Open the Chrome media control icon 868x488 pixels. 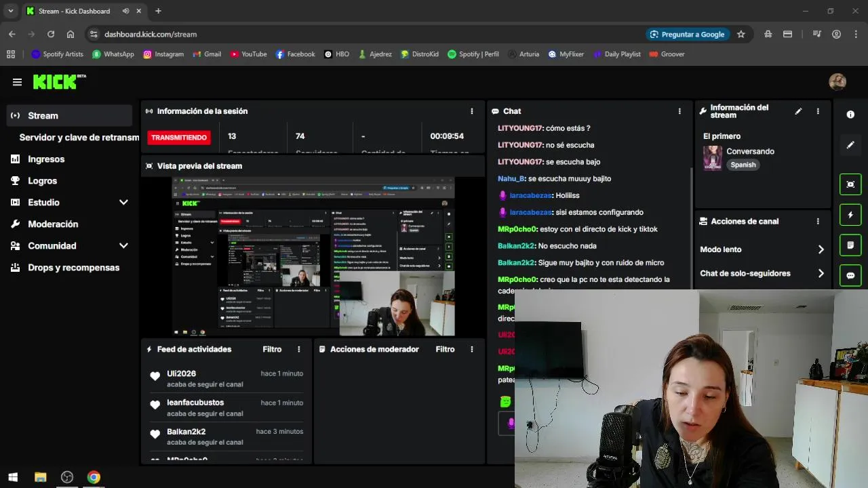(x=817, y=34)
